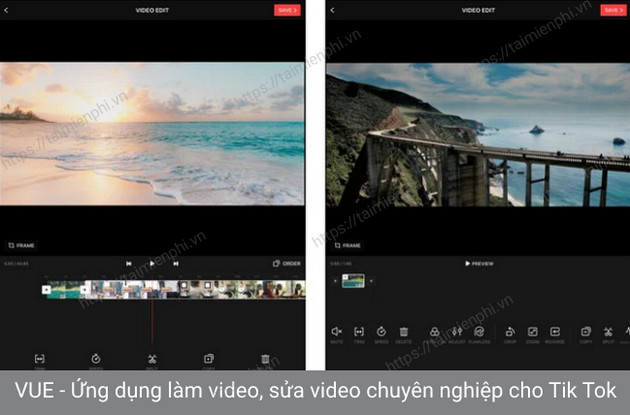Apply the Flawless effect tool
Screen dimensions: 630x415
tap(480, 331)
